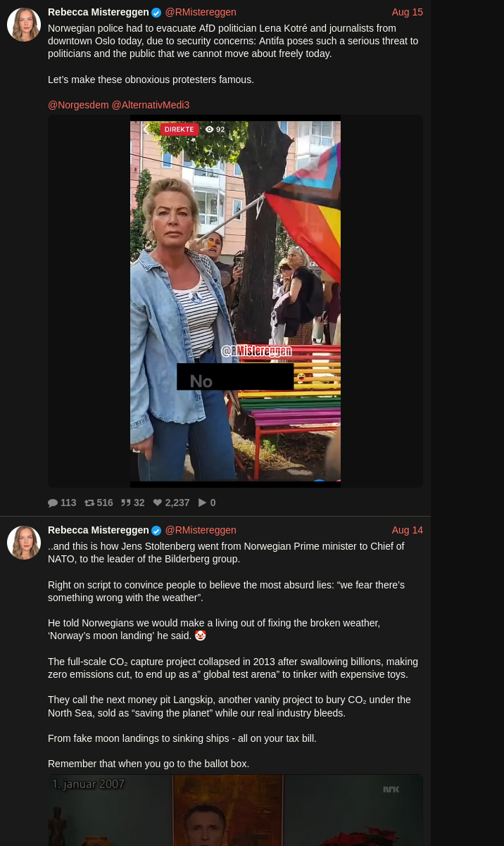
Task: Click the quote icon showing 32 quotes
Action: point(126,503)
